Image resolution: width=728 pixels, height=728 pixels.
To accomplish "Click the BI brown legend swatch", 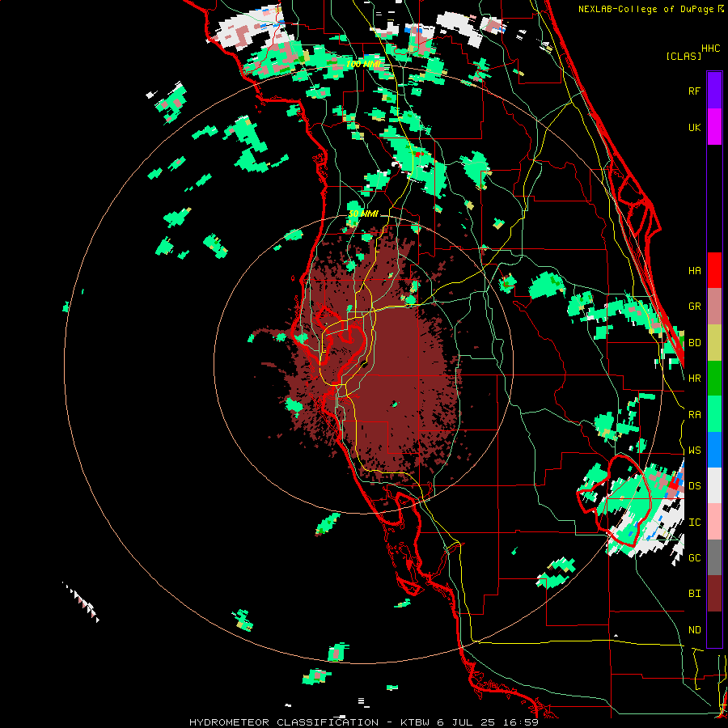I will click(x=714, y=594).
